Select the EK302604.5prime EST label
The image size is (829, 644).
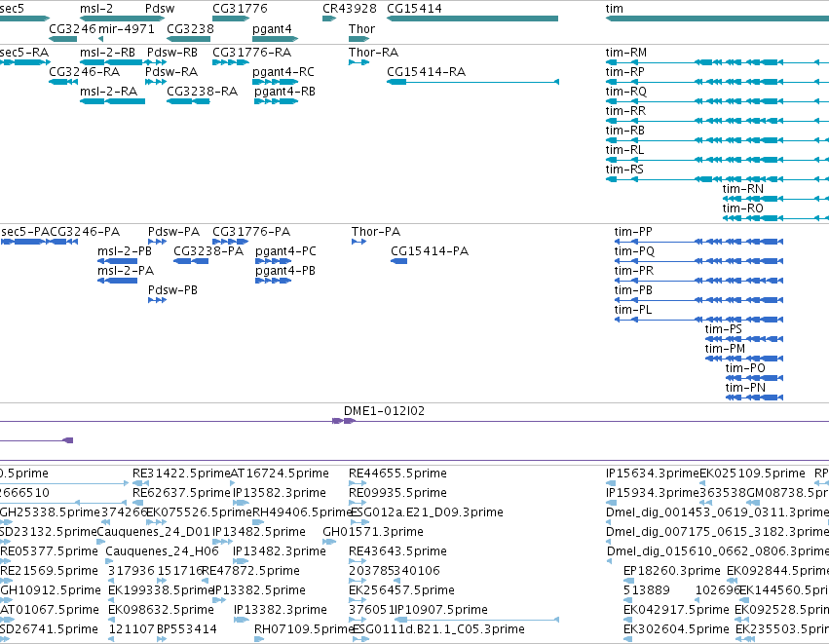point(676,629)
